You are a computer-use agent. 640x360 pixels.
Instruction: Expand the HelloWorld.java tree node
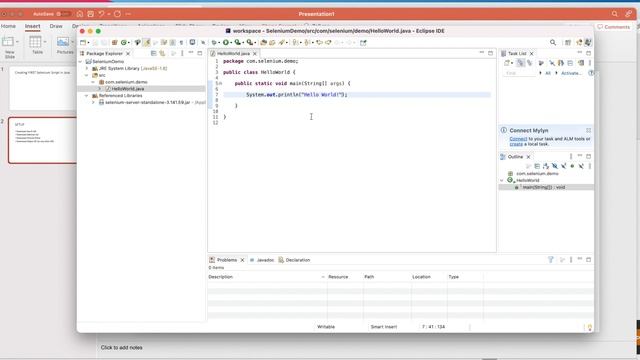pyautogui.click(x=99, y=89)
